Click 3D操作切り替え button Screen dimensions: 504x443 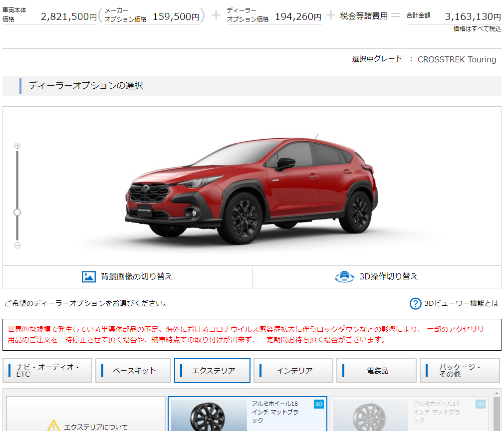click(377, 276)
